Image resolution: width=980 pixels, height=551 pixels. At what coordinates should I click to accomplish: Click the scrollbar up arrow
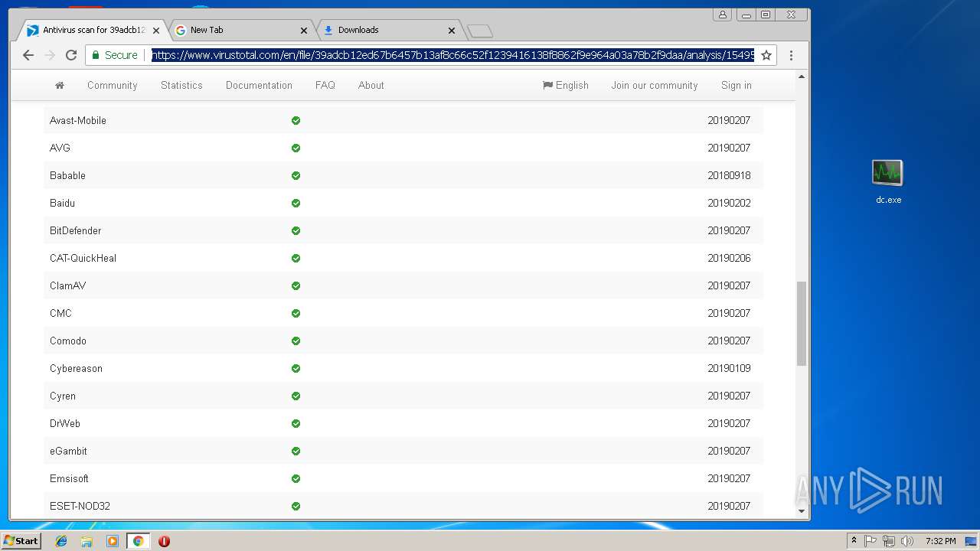point(802,77)
